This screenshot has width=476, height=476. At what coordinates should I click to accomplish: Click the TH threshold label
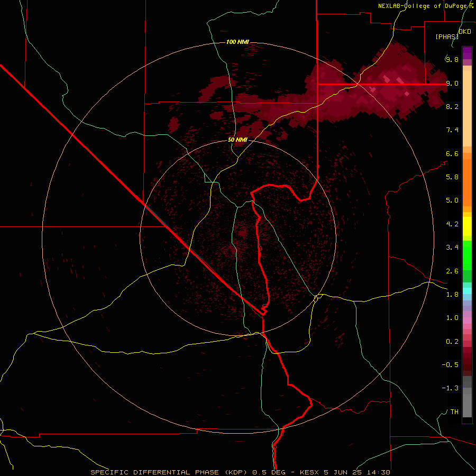454,412
